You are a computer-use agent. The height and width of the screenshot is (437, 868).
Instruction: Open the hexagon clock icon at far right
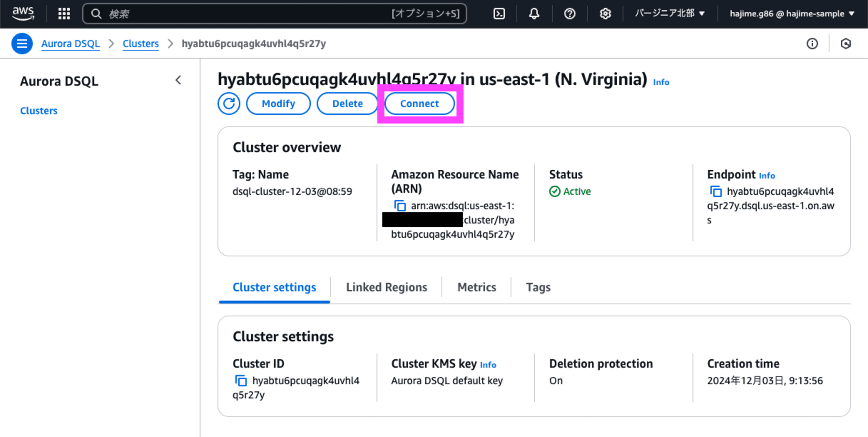(x=846, y=43)
